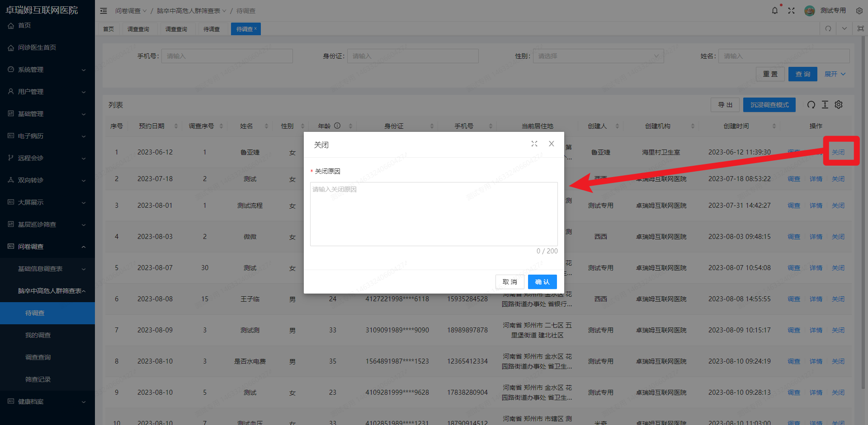This screenshot has width=868, height=425.
Task: Select 我的调查 in the sidebar
Action: point(38,335)
